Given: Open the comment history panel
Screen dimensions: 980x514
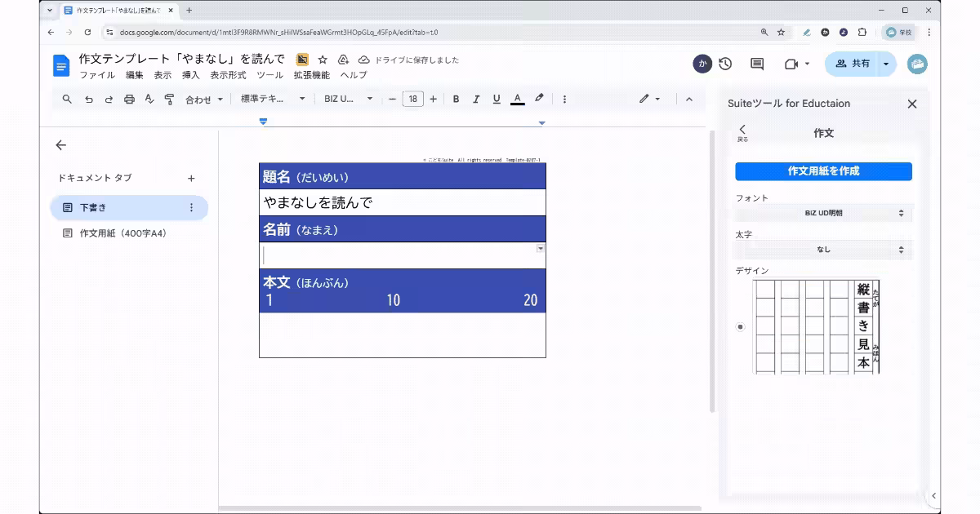Looking at the screenshot, I should pyautogui.click(x=756, y=64).
